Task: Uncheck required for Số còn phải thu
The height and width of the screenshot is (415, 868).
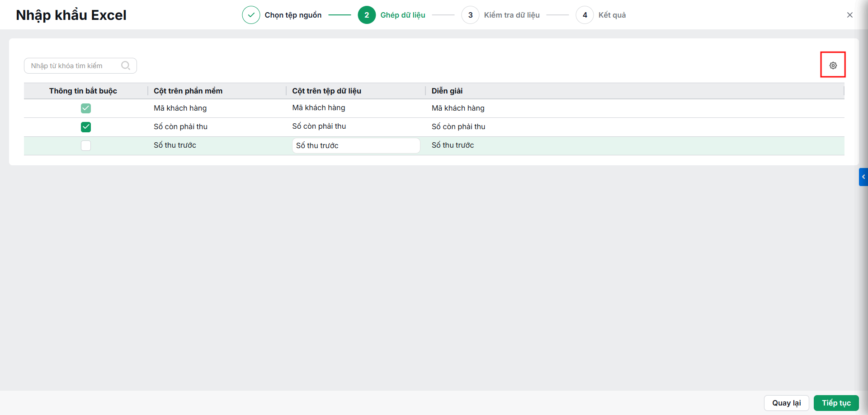Action: tap(86, 127)
